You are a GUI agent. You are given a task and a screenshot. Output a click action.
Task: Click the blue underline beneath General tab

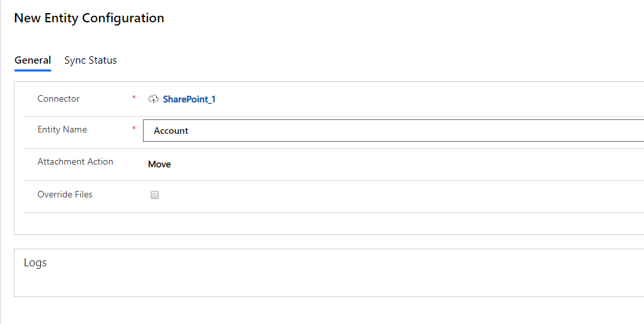[32, 70]
